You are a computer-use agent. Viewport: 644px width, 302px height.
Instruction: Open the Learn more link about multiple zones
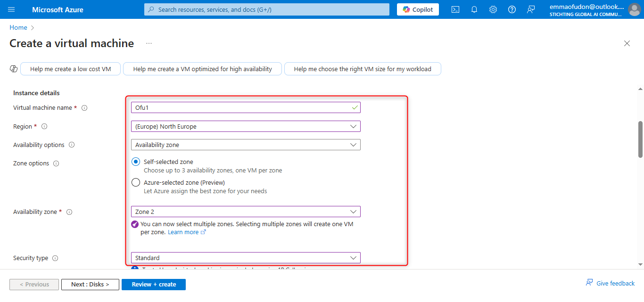click(187, 232)
